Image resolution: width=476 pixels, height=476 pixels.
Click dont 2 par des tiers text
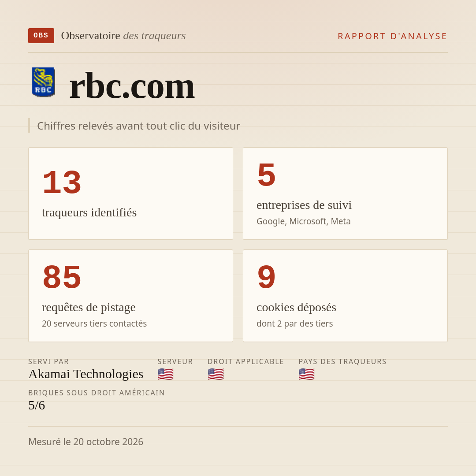tap(294, 324)
